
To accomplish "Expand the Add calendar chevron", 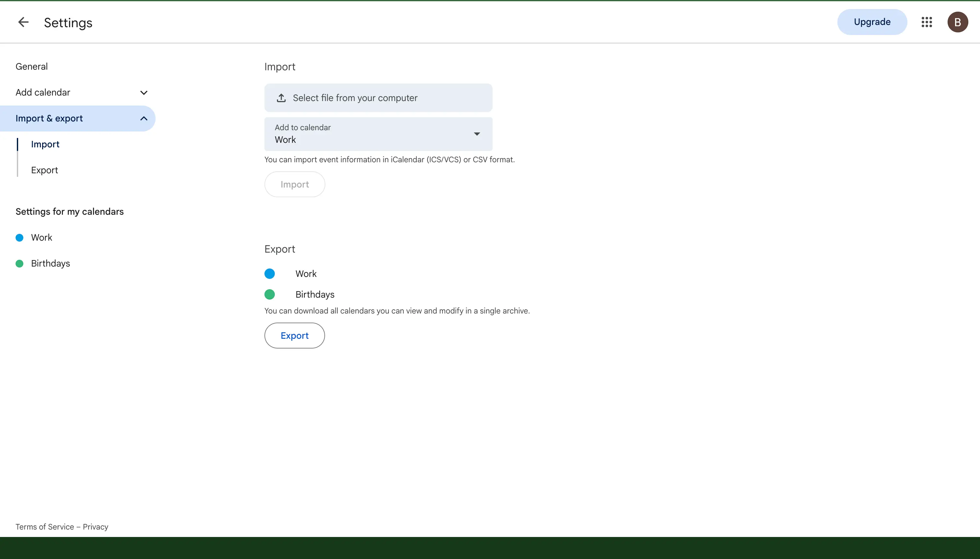I will [x=144, y=93].
